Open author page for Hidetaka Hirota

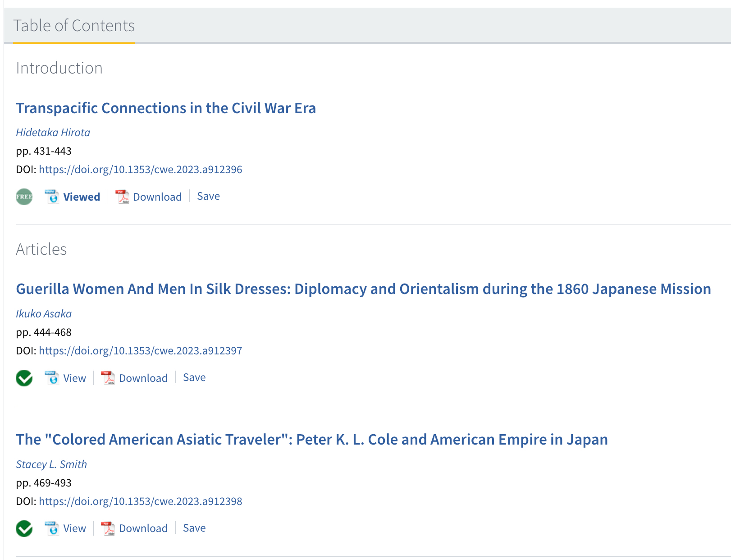pos(53,133)
